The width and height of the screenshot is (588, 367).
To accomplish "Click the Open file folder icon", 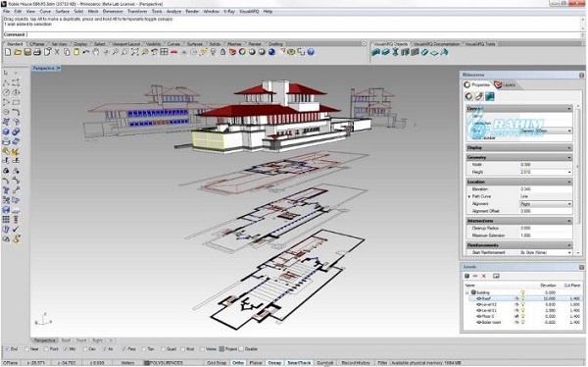I will [18, 52].
